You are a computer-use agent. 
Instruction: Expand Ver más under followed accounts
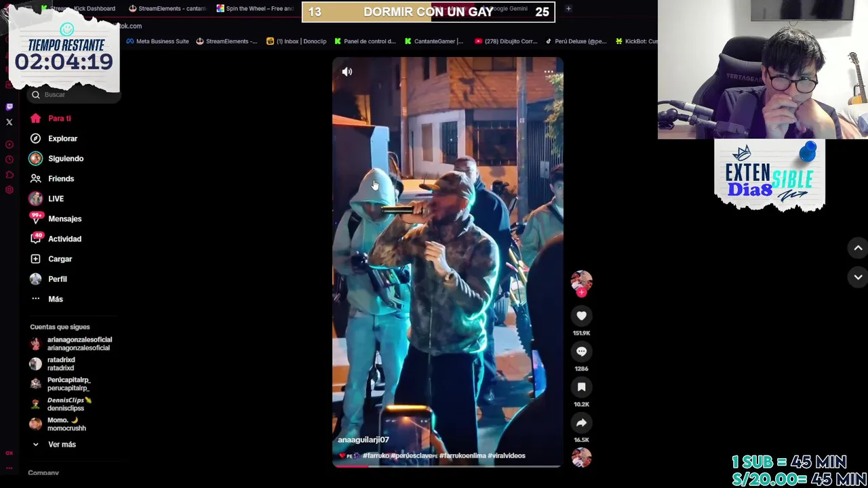click(x=54, y=445)
